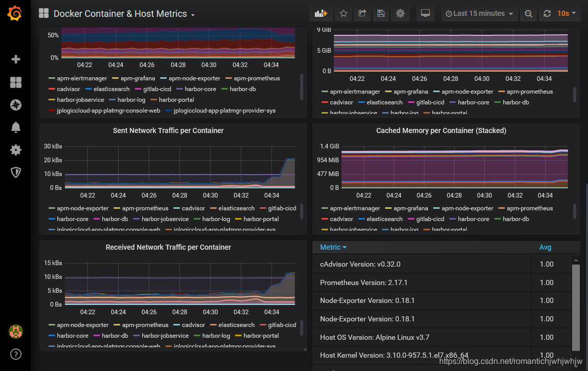The width and height of the screenshot is (588, 371).
Task: Open the 10s refresh interval dropdown
Action: [x=567, y=13]
